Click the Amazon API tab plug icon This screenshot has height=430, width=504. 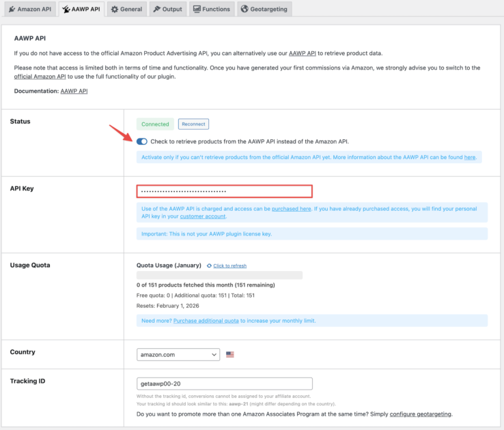tap(12, 9)
